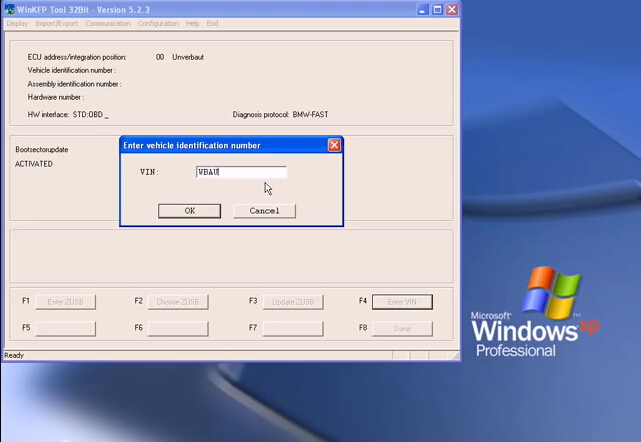Open the Communication menu

coord(108,23)
